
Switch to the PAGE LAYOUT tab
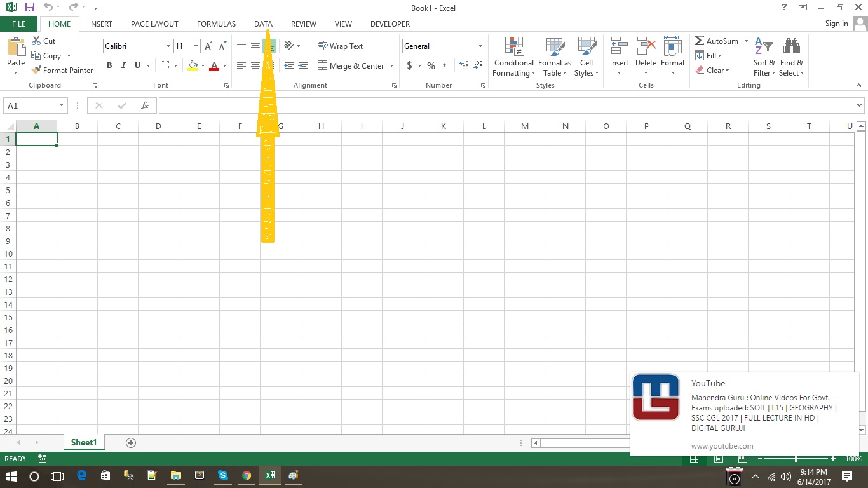tap(154, 24)
